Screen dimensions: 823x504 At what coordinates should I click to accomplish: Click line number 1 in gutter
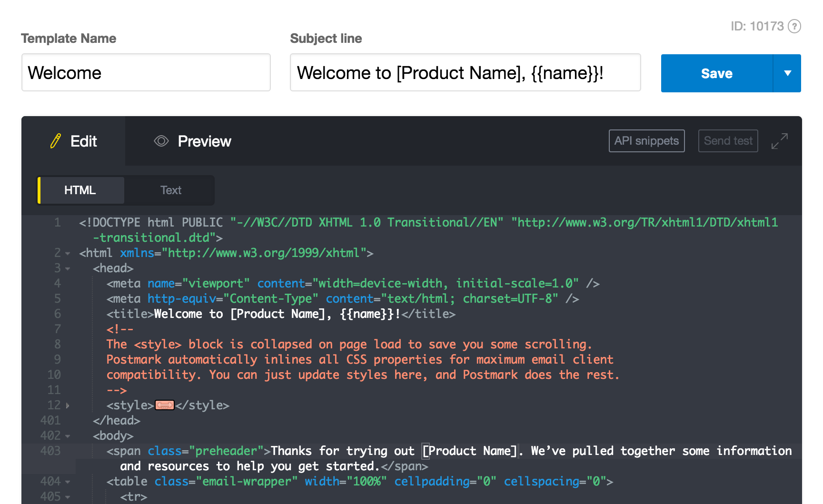tap(57, 222)
